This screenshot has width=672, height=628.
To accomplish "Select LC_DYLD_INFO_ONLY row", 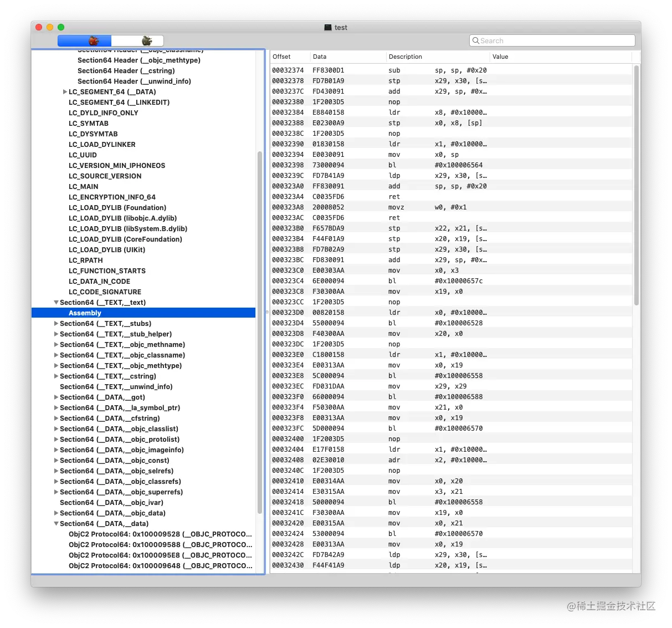I will (x=143, y=113).
